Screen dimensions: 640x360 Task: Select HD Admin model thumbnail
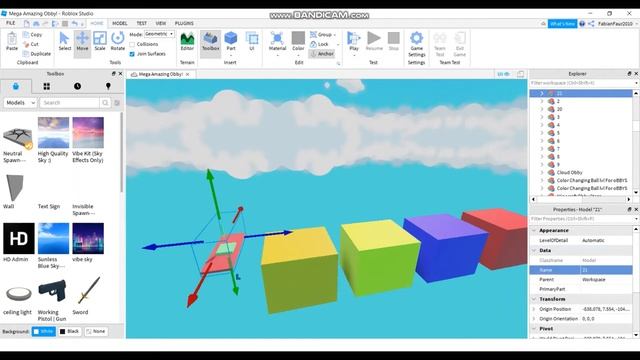tap(19, 238)
